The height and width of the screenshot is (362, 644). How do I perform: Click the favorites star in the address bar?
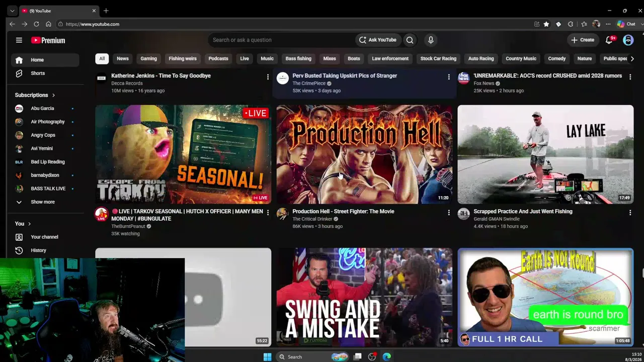(x=546, y=24)
